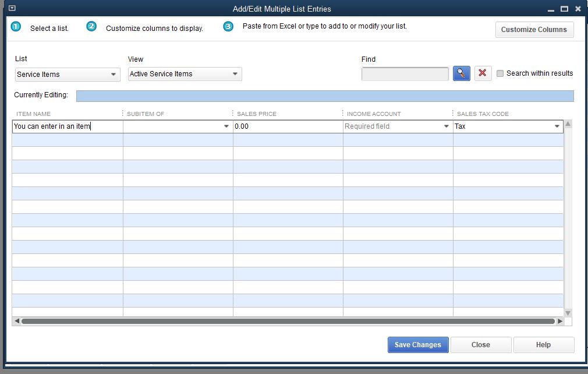Click inside the Find input field
The height and width of the screenshot is (374, 588).
405,73
